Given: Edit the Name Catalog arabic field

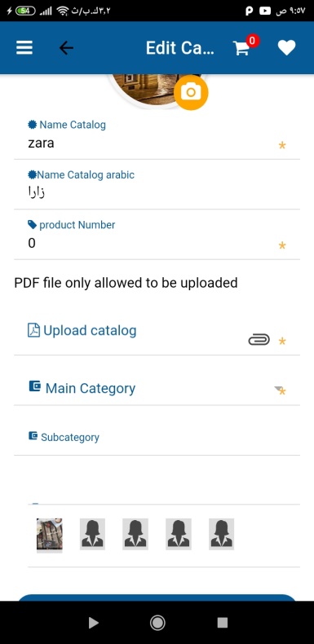Looking at the screenshot, I should click(x=157, y=192).
